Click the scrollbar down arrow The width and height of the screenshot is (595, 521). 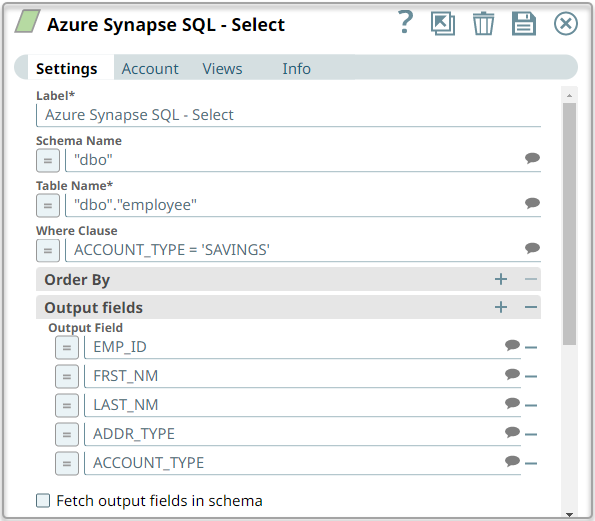click(569, 515)
